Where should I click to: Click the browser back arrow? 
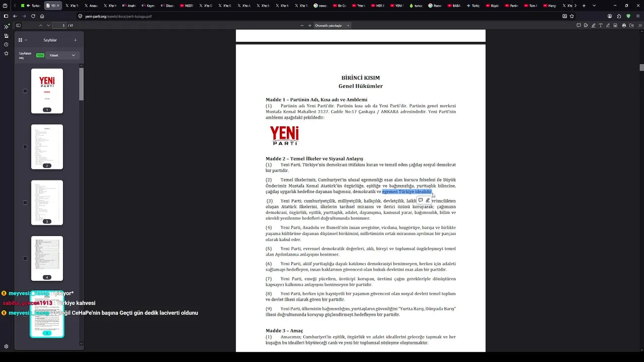click(15, 16)
